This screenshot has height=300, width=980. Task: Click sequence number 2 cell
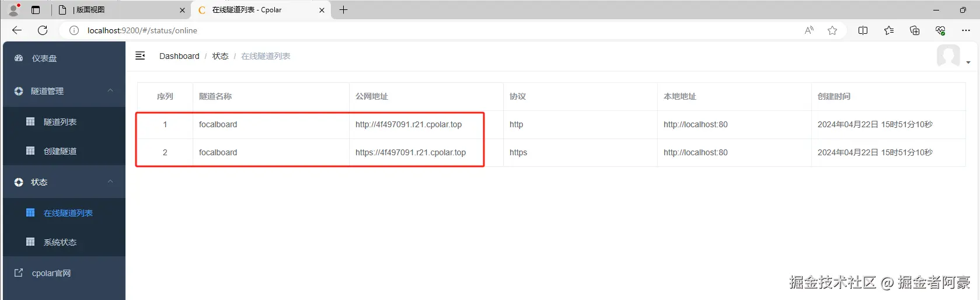(x=165, y=152)
